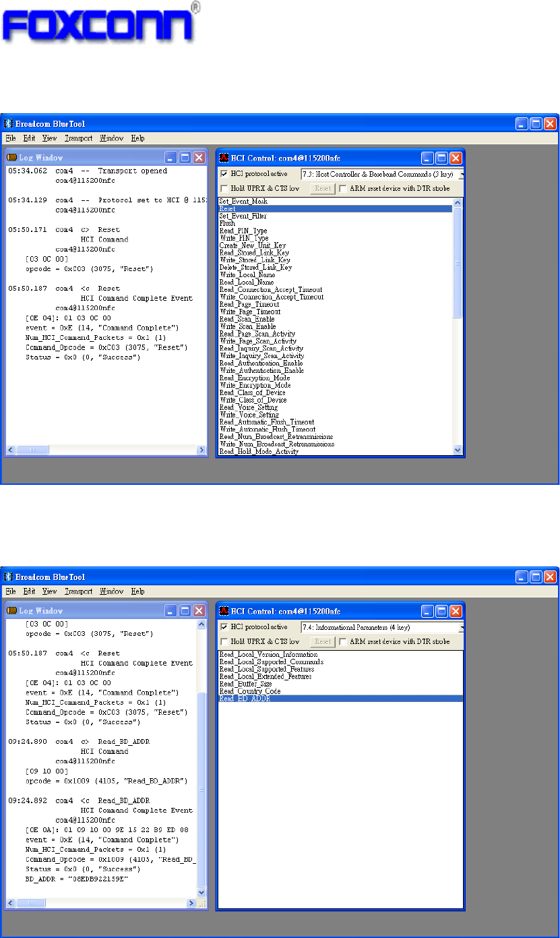Screen dimensions: 560x938
Task: Open File menu in upper BlueTool window
Action: pos(10,138)
